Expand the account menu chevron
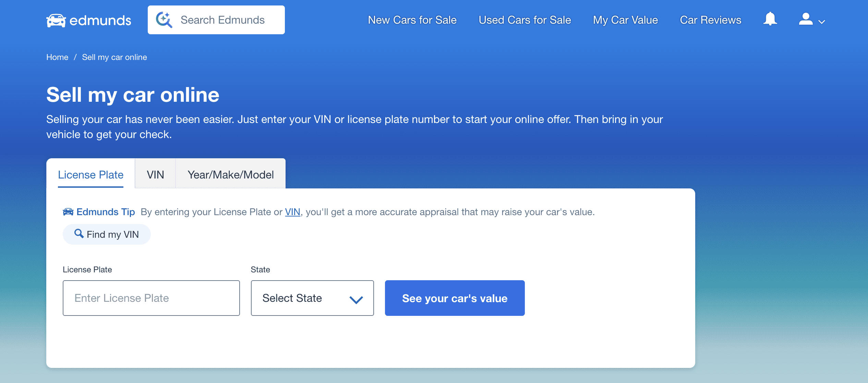 pyautogui.click(x=822, y=22)
